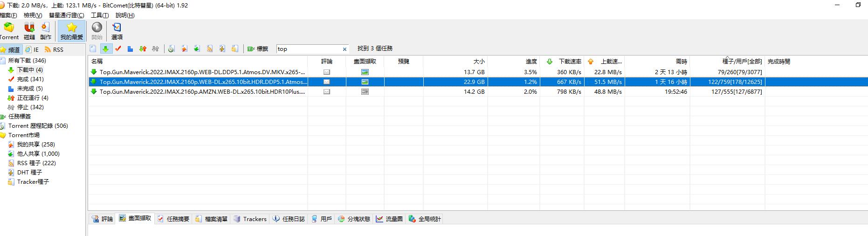Open the 檔案 menu
868x236 pixels.
pos(8,15)
